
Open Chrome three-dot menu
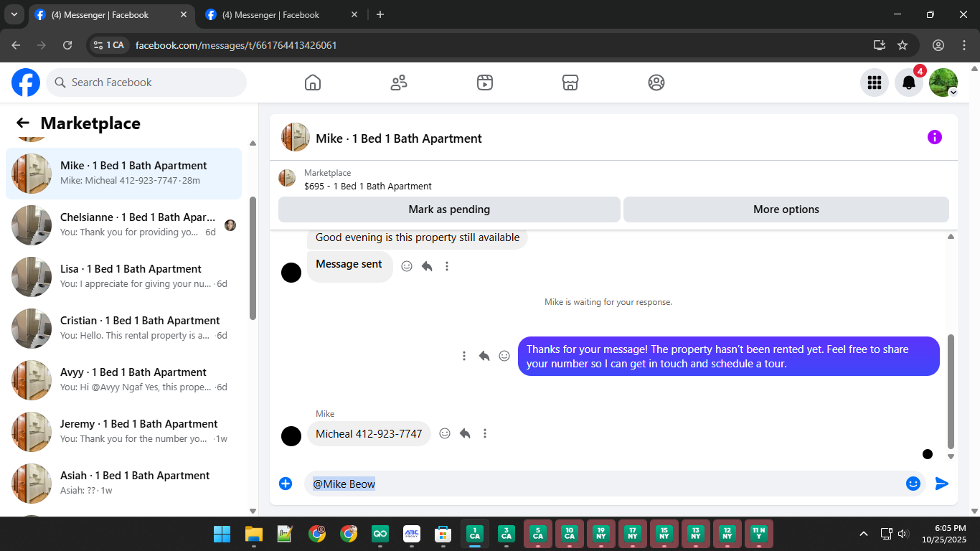pos(964,45)
